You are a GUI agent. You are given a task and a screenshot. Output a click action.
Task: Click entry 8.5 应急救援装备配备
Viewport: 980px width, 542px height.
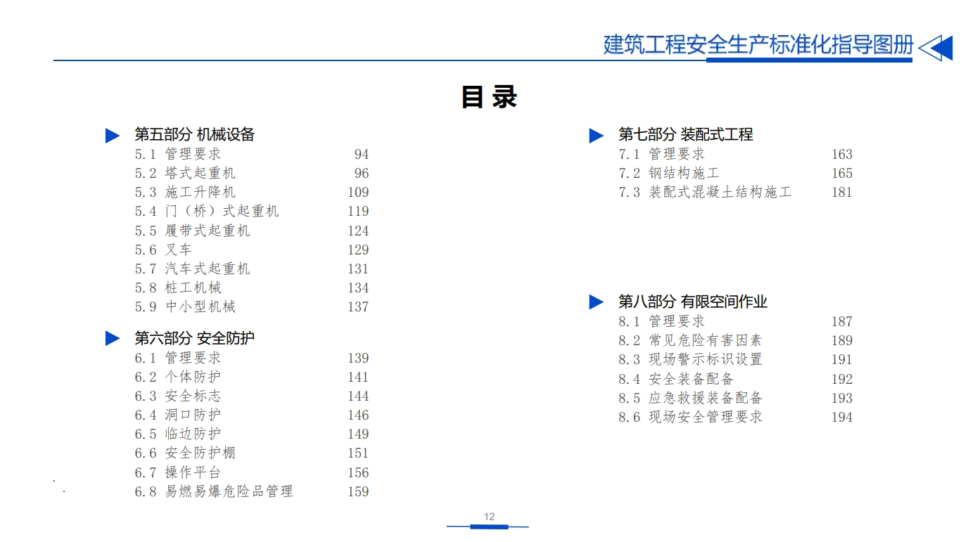[x=690, y=398]
